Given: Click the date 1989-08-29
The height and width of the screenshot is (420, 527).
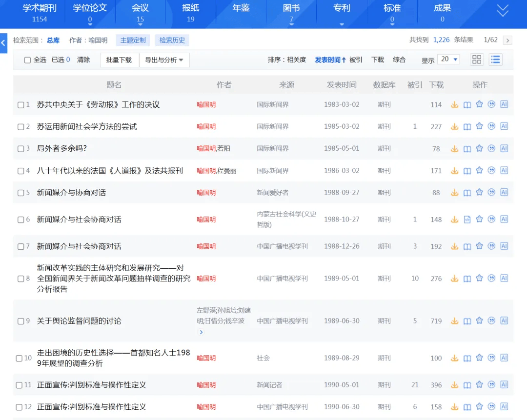Looking at the screenshot, I should [342, 358].
